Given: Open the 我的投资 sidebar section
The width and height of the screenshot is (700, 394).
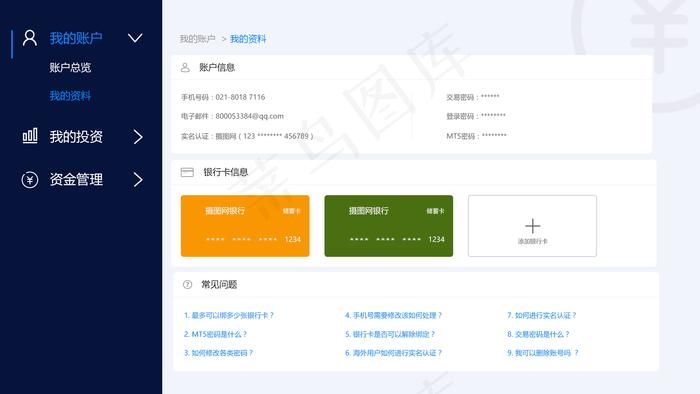Looking at the screenshot, I should [76, 137].
